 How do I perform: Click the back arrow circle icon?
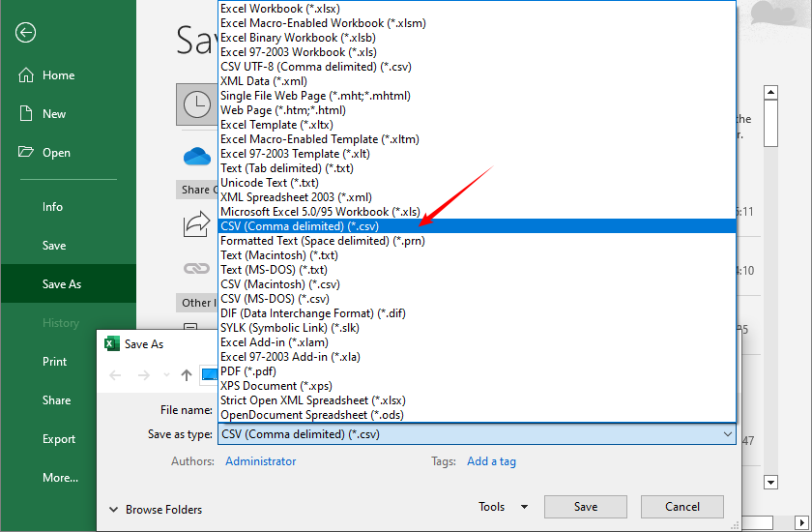[26, 33]
